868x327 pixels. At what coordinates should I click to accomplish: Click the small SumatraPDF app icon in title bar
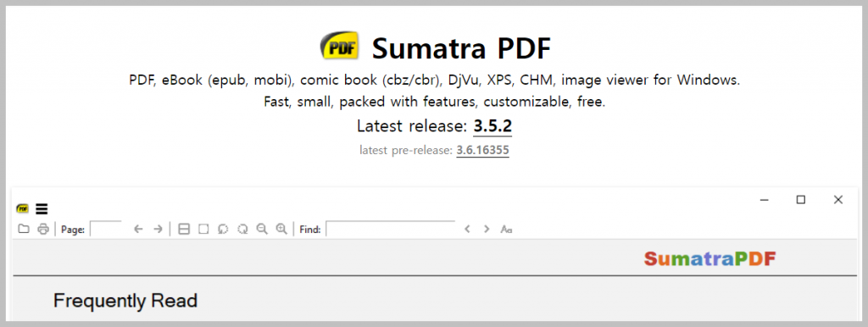coord(23,209)
